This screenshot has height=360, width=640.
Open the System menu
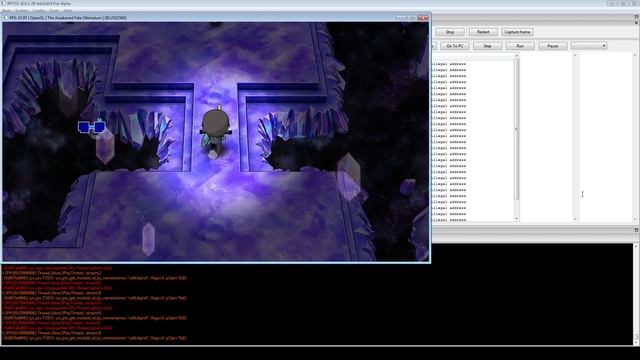(x=22, y=11)
